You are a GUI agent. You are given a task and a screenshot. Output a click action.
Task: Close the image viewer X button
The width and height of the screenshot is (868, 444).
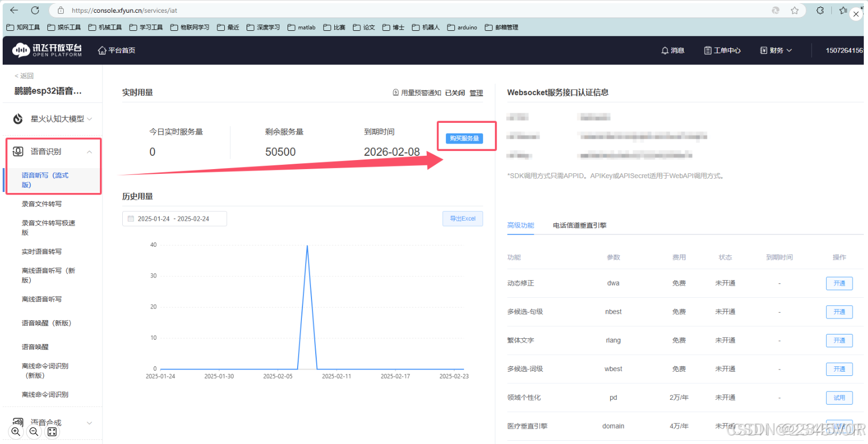coord(856,14)
